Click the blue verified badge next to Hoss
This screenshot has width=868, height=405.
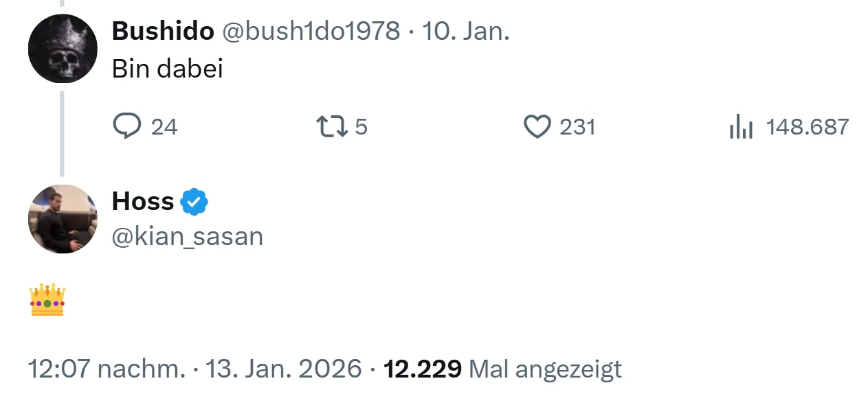[194, 202]
